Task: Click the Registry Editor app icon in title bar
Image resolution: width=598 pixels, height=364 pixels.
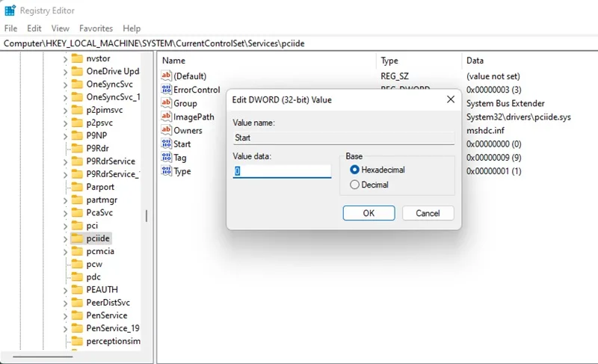Action: (x=10, y=10)
